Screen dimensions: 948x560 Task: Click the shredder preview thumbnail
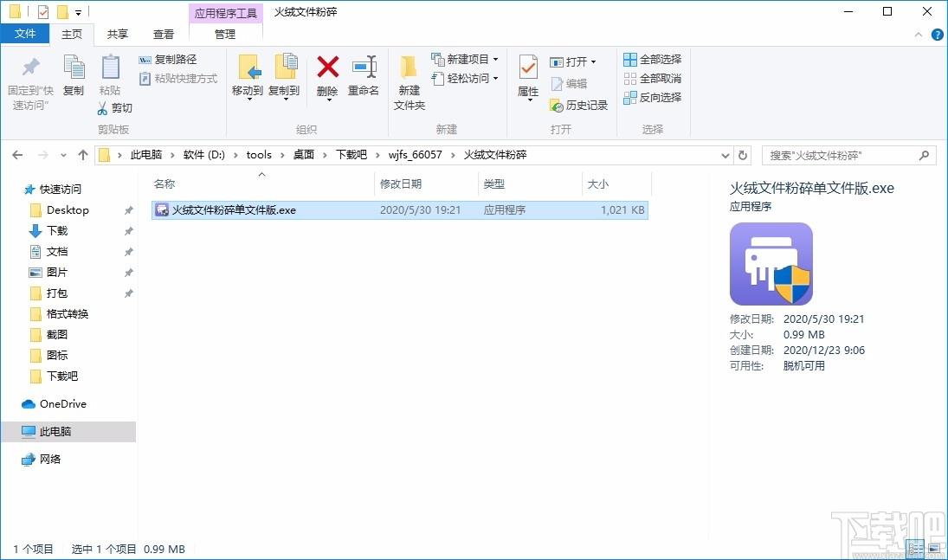click(x=771, y=264)
